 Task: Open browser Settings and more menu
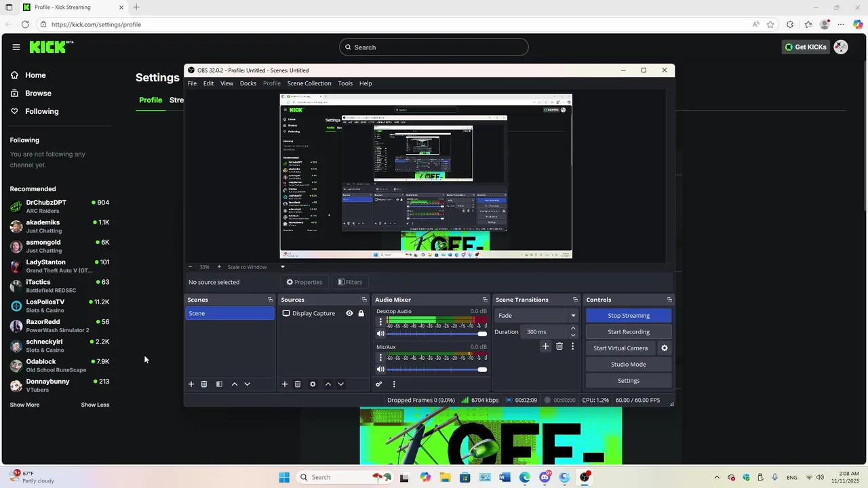click(841, 24)
